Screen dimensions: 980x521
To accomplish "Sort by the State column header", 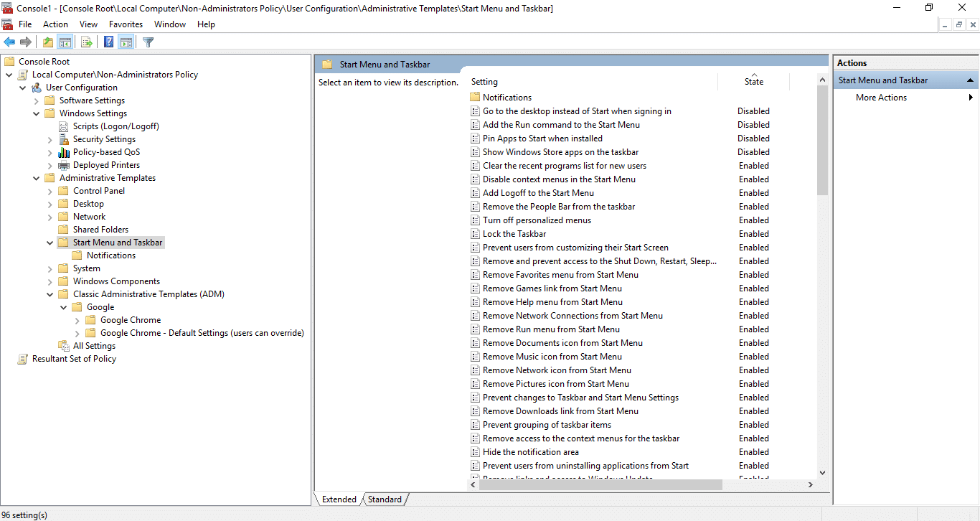I will [753, 82].
